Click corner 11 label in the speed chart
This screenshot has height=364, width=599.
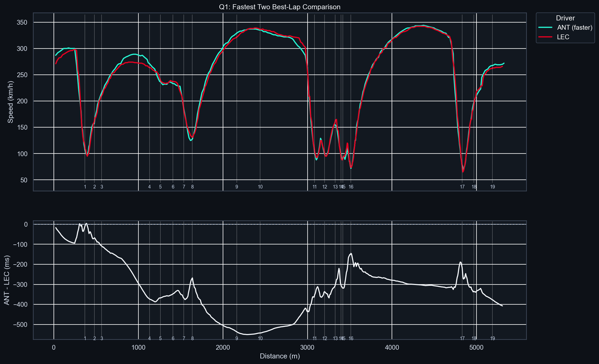[315, 187]
